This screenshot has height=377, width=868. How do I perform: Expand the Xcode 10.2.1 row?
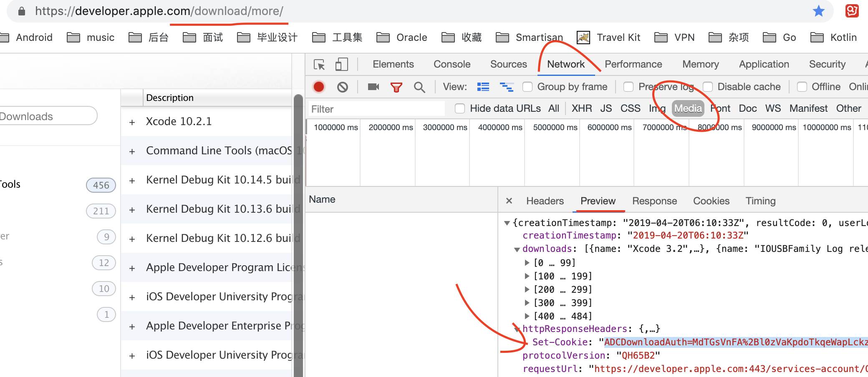tap(132, 122)
